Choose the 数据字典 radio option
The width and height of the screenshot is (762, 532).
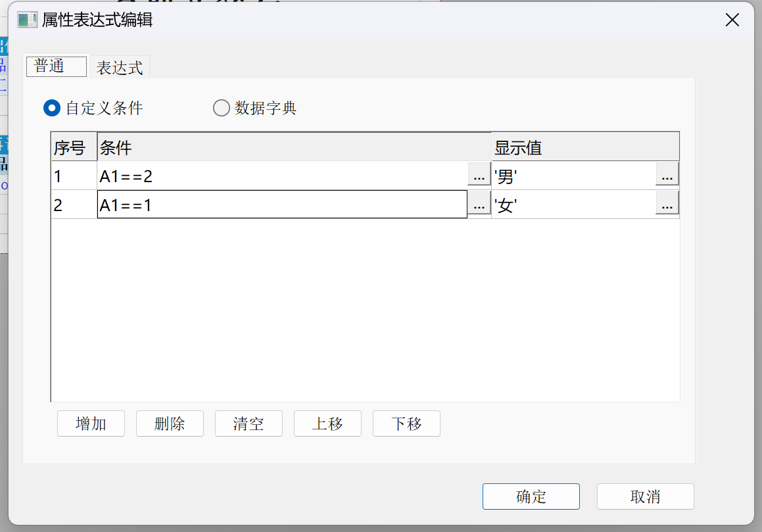click(222, 108)
